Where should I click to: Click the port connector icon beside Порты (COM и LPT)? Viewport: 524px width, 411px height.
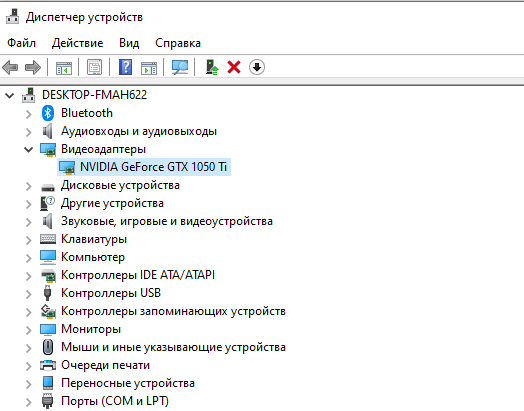click(x=47, y=401)
